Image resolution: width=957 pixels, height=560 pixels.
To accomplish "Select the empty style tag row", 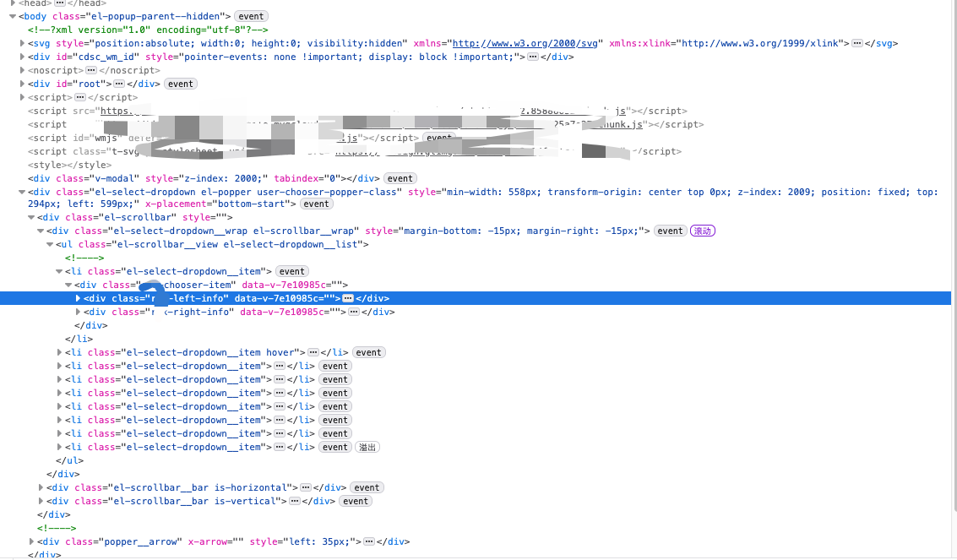I will click(69, 165).
